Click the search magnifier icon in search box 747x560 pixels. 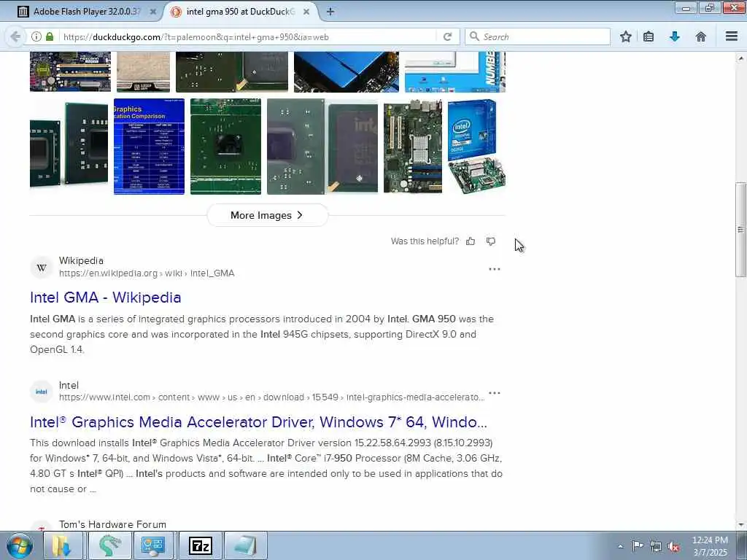(474, 36)
